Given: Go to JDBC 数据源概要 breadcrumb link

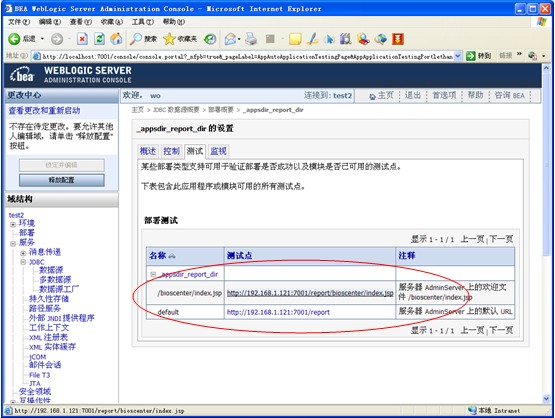Looking at the screenshot, I should [x=176, y=110].
